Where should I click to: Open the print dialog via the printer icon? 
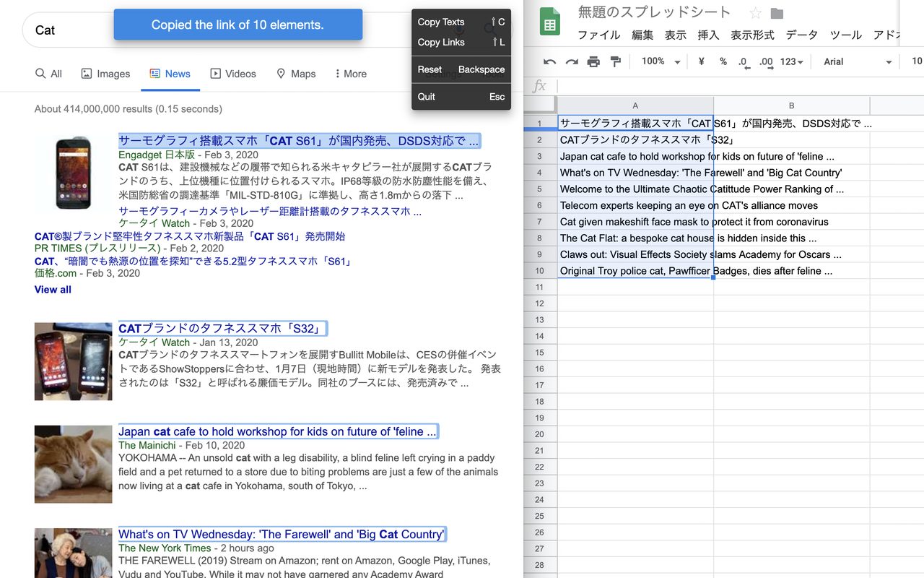[x=593, y=61]
